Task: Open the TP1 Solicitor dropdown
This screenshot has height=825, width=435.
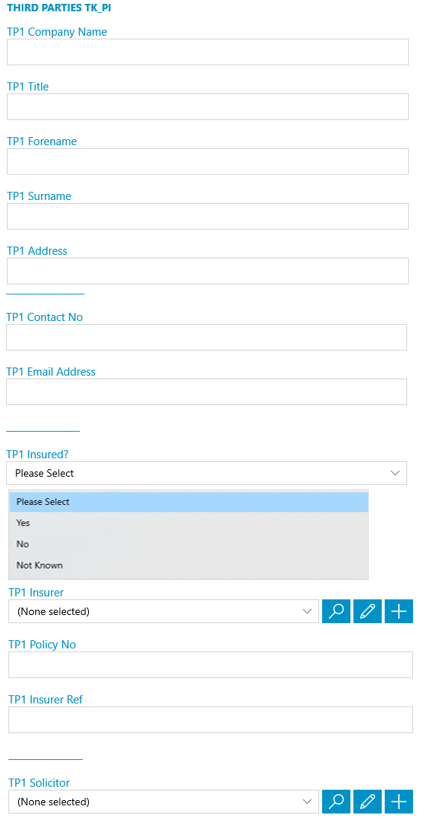Action: click(164, 801)
